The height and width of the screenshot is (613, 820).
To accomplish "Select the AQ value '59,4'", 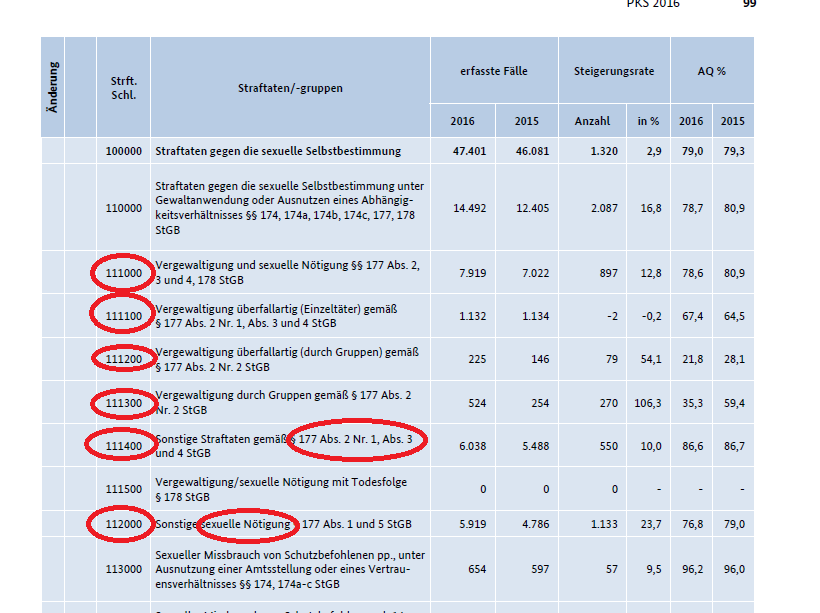I will tap(734, 403).
